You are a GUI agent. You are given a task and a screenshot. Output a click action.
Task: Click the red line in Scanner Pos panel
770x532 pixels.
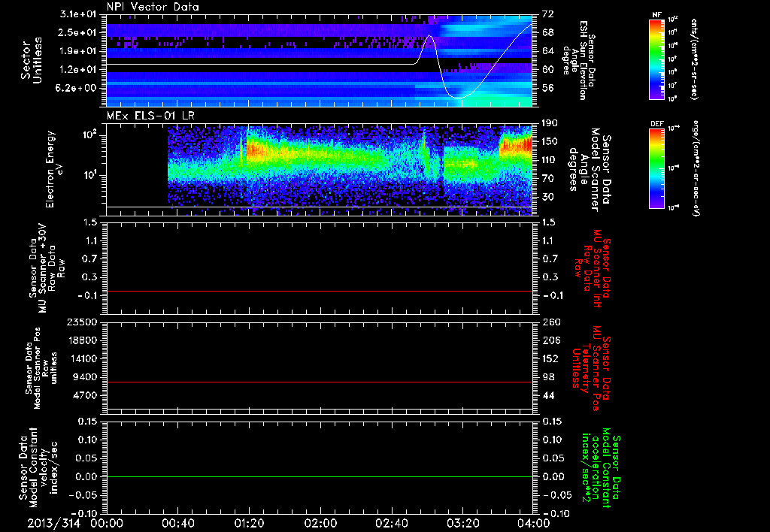pyautogui.click(x=319, y=382)
